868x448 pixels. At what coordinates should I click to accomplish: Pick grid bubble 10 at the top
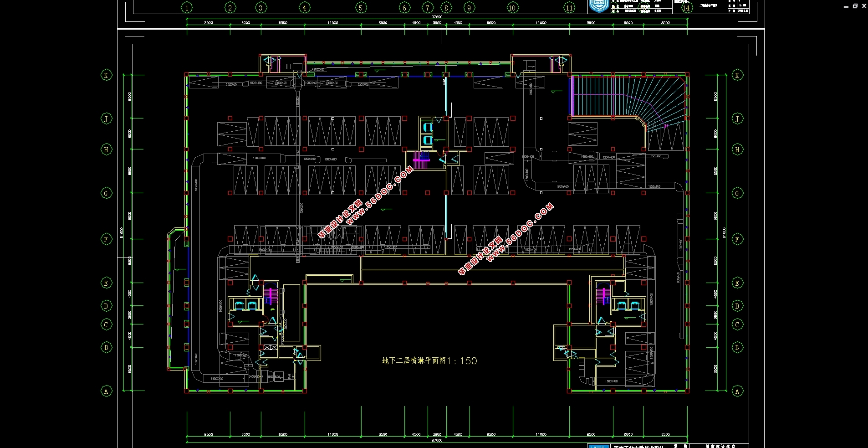pos(512,7)
